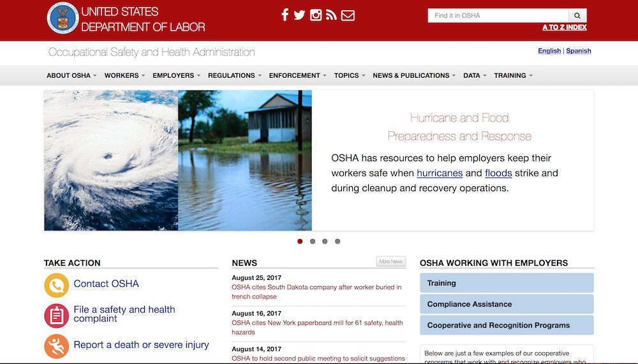The width and height of the screenshot is (638, 364).
Task: Open the A TO Z INDEX link
Action: coord(565,27)
